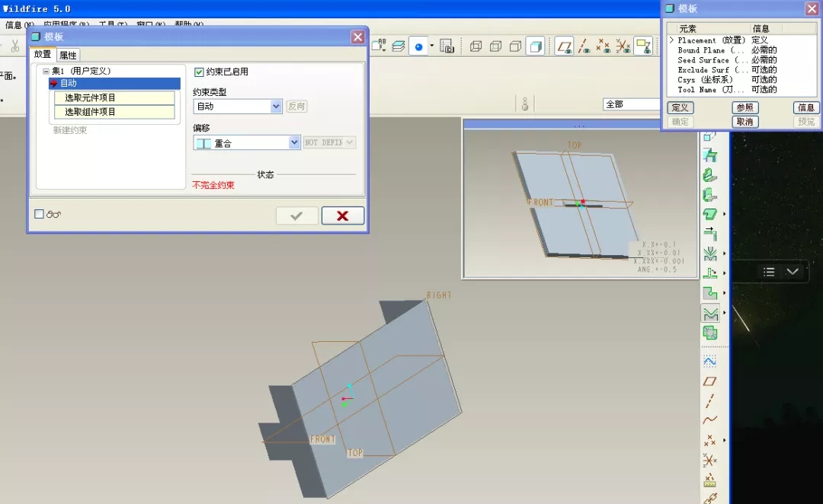This screenshot has height=504, width=823.
Task: Click the 参照 button
Action: click(745, 107)
